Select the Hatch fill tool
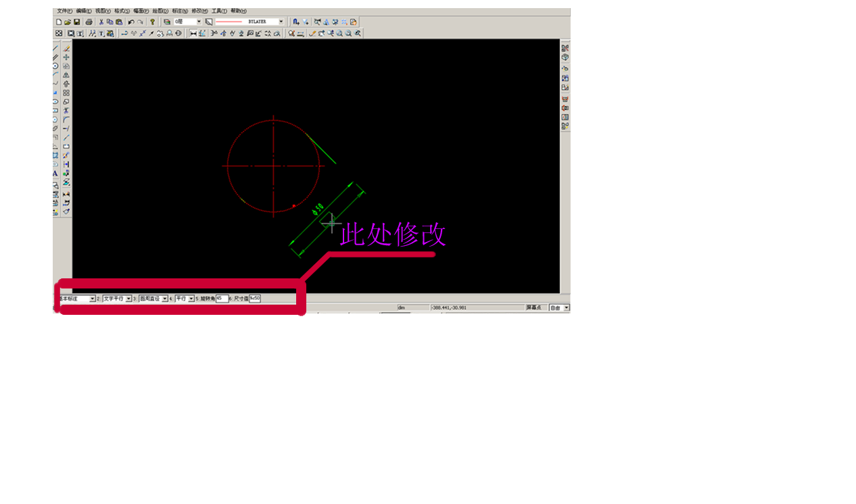 (x=55, y=155)
